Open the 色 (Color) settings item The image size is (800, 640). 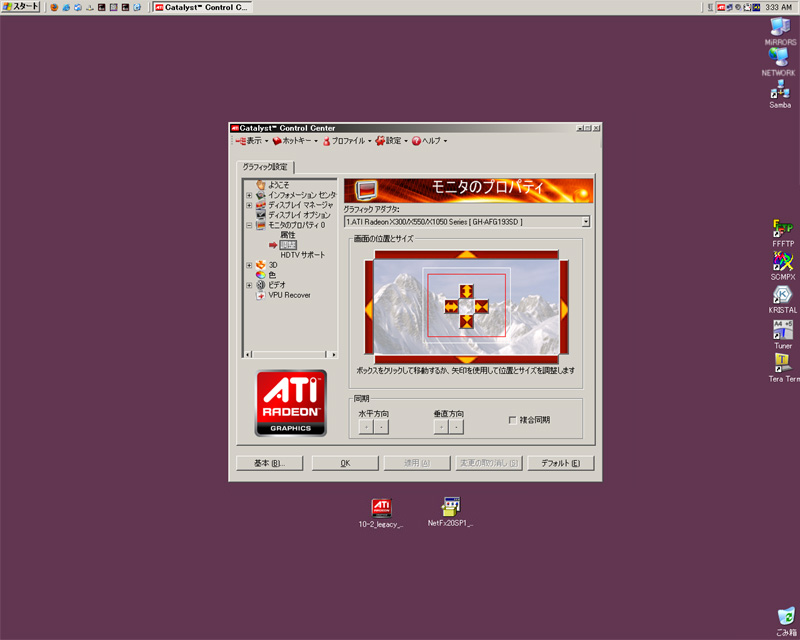[x=272, y=275]
